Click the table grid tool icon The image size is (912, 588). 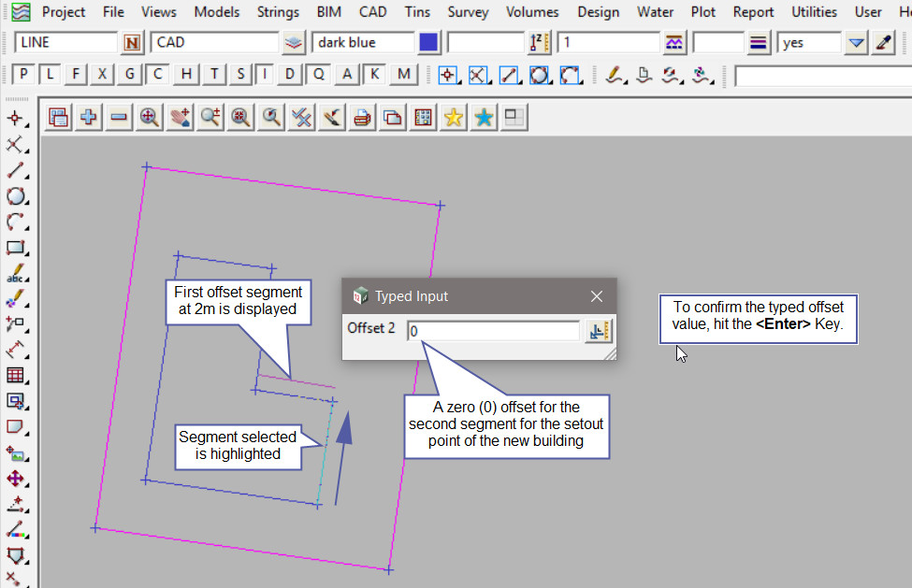click(15, 376)
